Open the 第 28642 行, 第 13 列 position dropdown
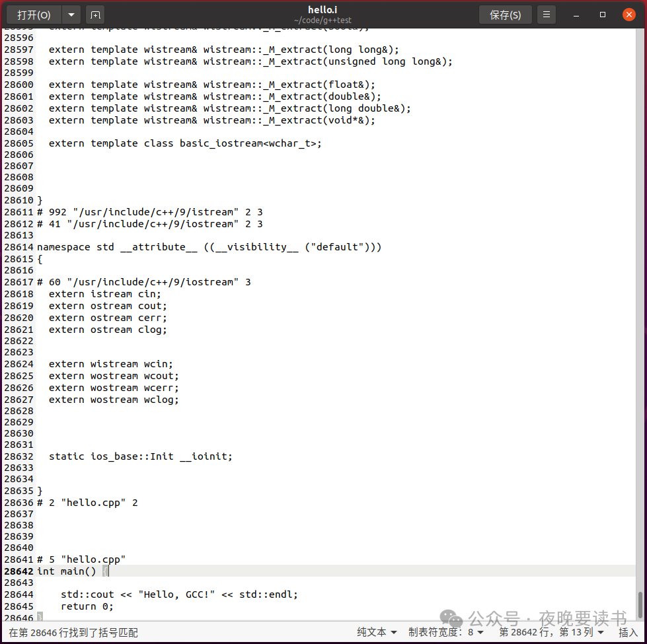The height and width of the screenshot is (644, 647). [x=551, y=632]
